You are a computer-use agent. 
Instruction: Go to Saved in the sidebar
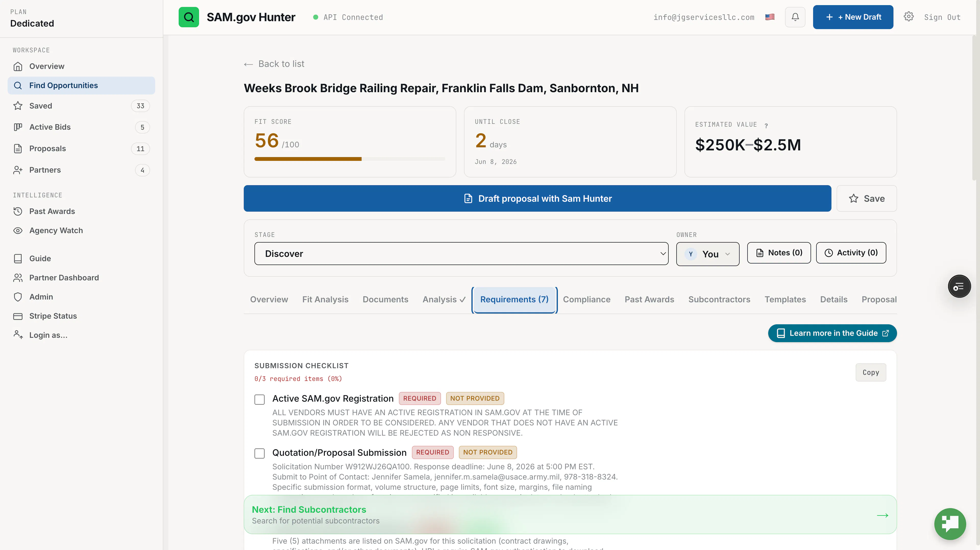(x=81, y=106)
